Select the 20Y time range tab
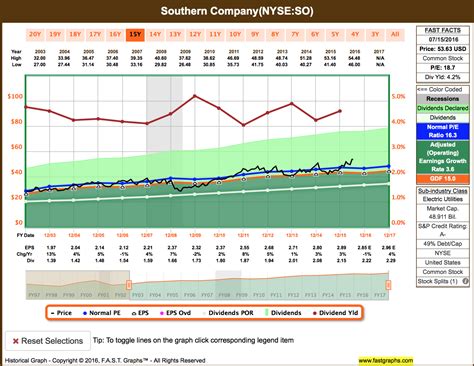The width and height of the screenshot is (474, 366). click(35, 34)
